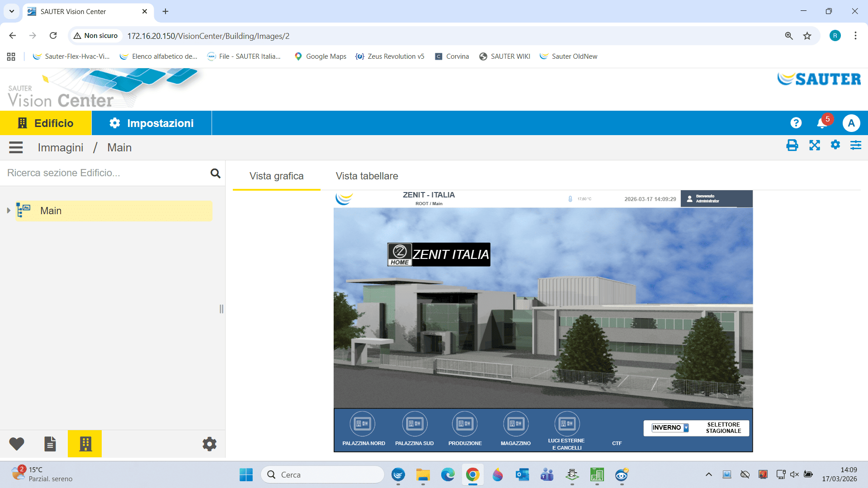Screen dimensions: 868x488
Task: Open the documents page icon in sidebar
Action: tap(50, 444)
